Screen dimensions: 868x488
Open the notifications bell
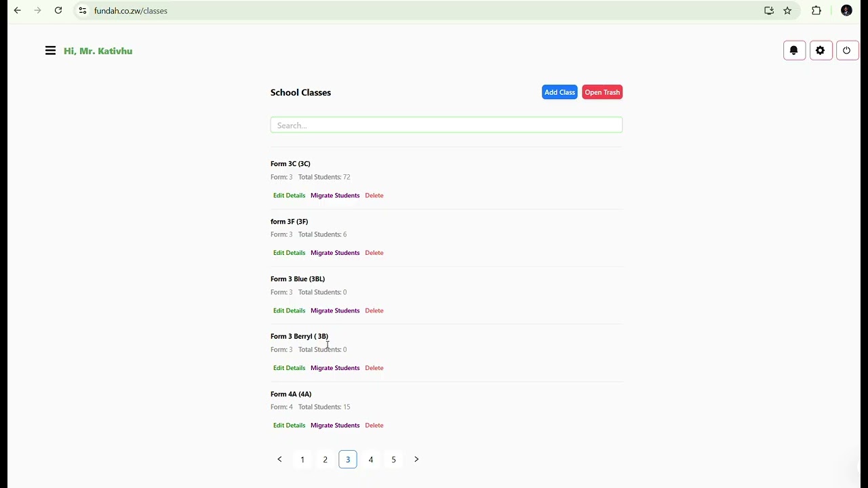(x=794, y=51)
